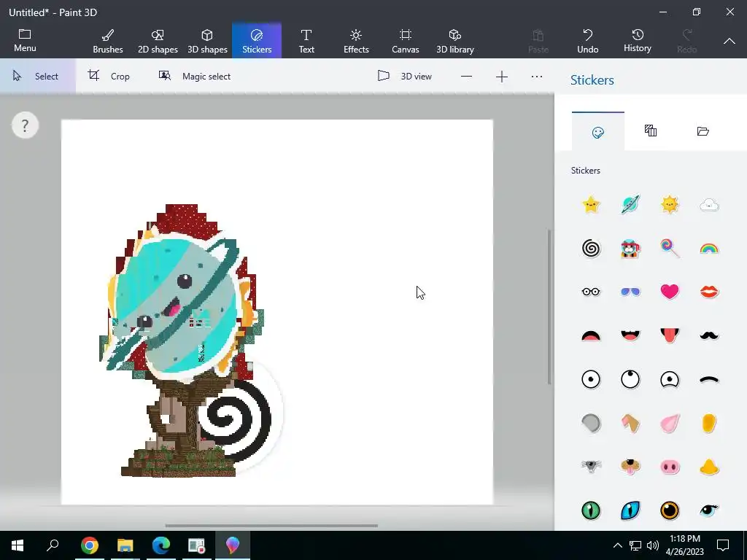Pick the blue eye with lashes sticker
747x560 pixels.
[x=709, y=510]
